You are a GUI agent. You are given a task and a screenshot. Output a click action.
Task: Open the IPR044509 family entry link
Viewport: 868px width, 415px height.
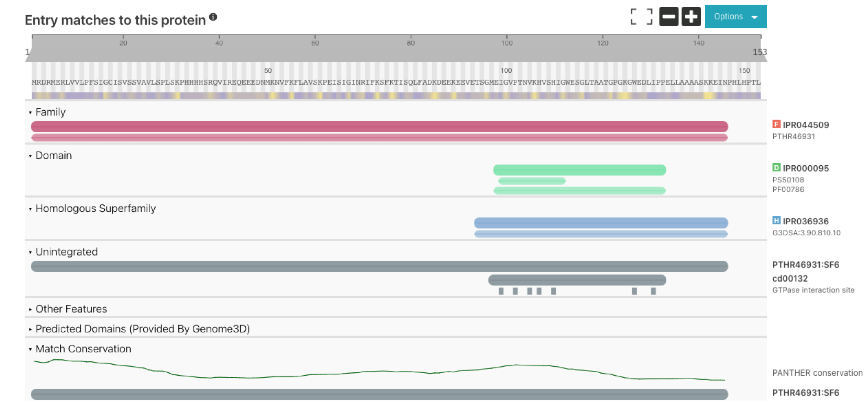coord(805,125)
